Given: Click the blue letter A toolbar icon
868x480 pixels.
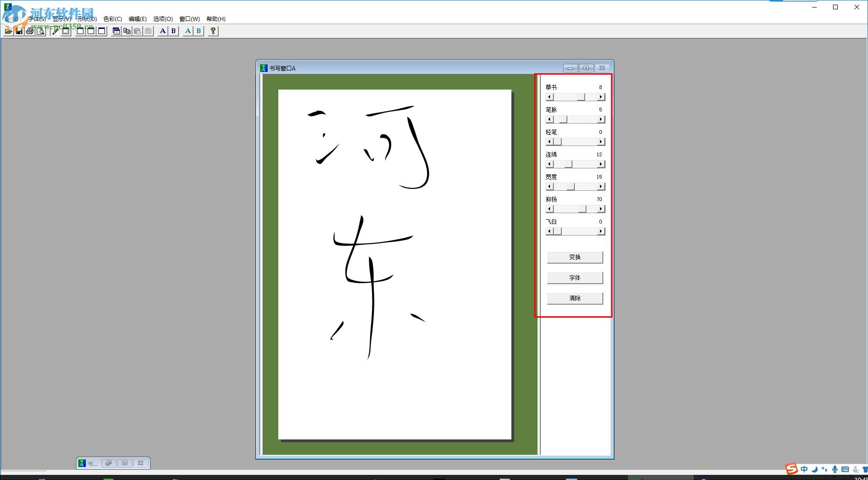Looking at the screenshot, I should pos(163,31).
